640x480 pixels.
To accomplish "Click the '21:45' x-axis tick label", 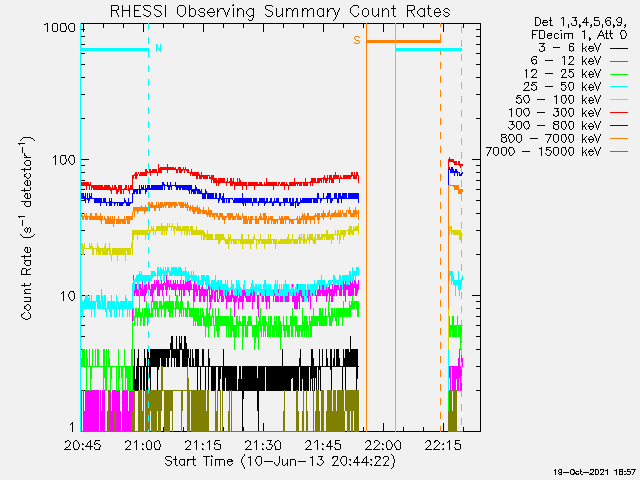I will coord(323,445).
